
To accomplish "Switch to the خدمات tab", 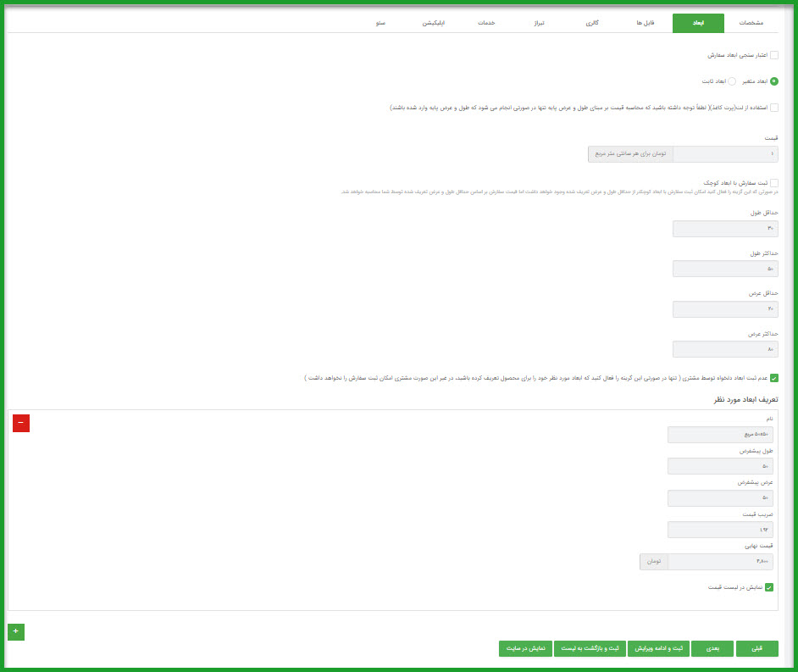I will point(487,24).
